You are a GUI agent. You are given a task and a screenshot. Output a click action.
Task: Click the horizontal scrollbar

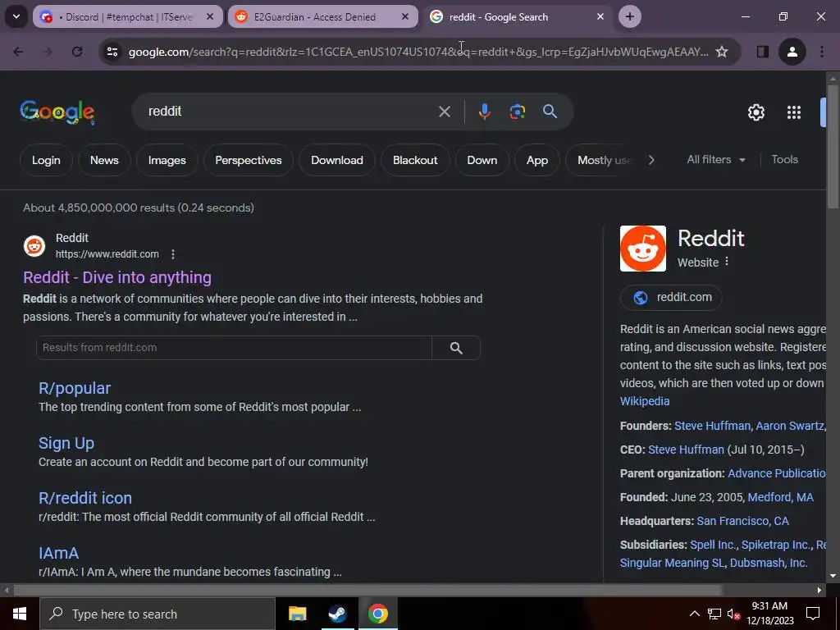point(367,590)
